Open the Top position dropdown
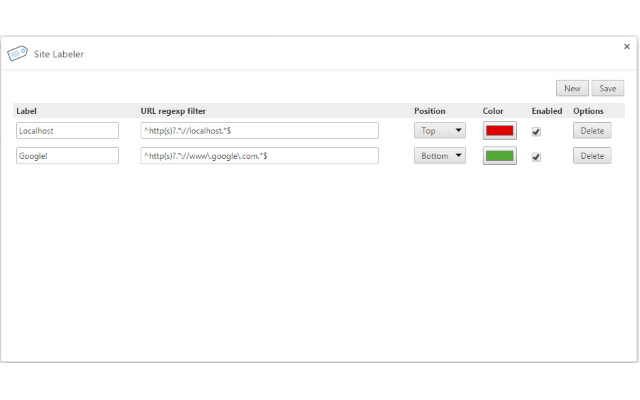Screen dimensions: 640x400 coord(440,130)
